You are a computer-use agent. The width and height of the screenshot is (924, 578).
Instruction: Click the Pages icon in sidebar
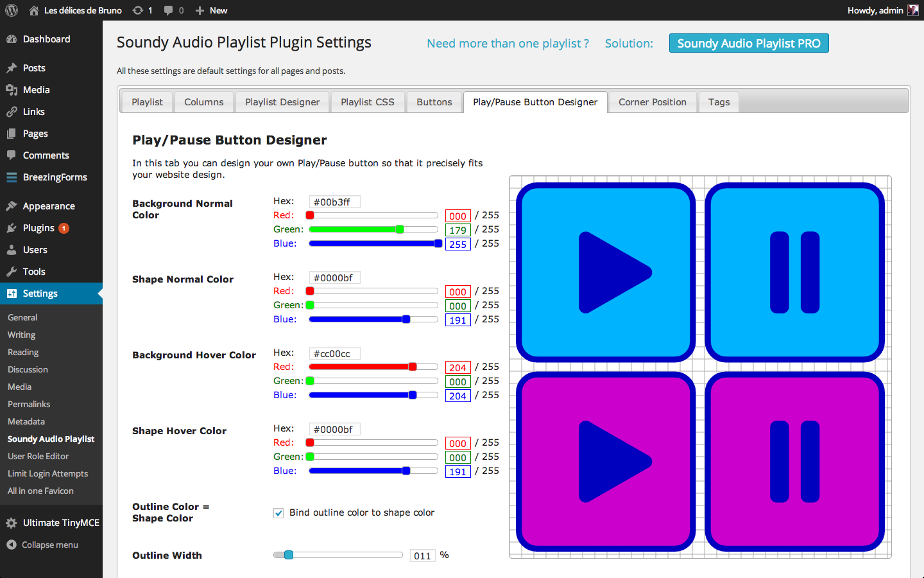coord(12,134)
